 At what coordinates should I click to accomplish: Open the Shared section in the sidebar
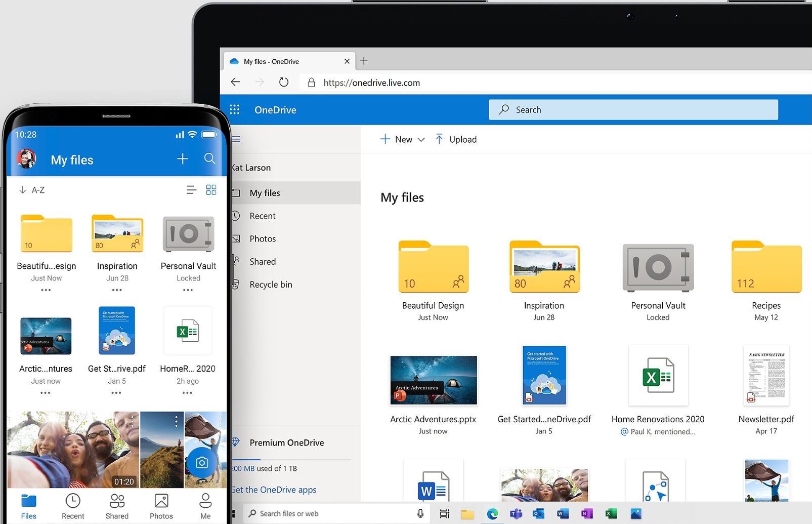tap(263, 261)
